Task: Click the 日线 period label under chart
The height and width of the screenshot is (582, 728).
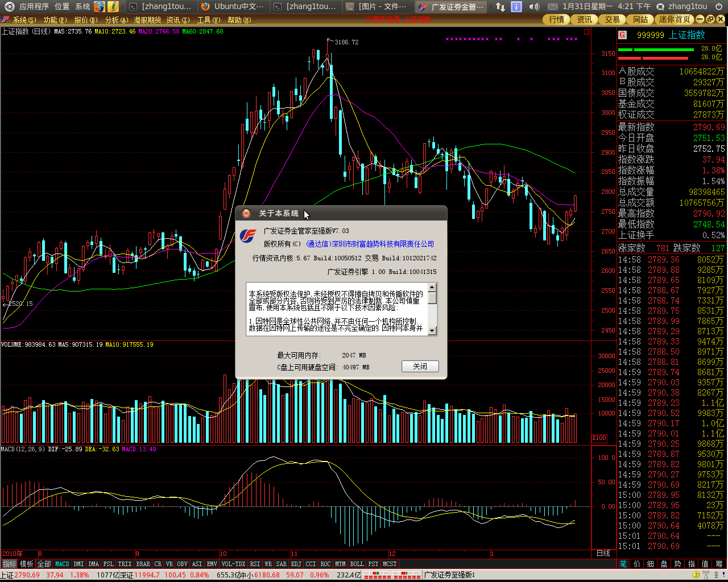Action: [603, 554]
